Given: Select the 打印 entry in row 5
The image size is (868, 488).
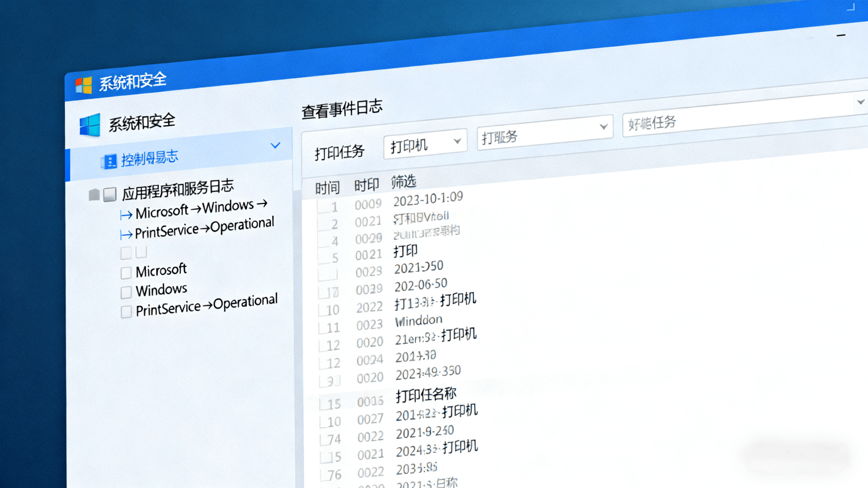Looking at the screenshot, I should pyautogui.click(x=406, y=251).
